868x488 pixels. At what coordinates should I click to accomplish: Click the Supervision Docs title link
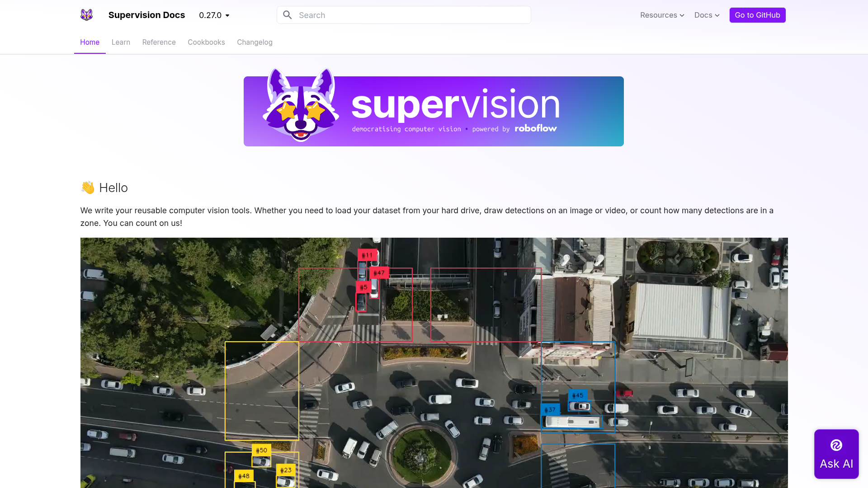[146, 15]
